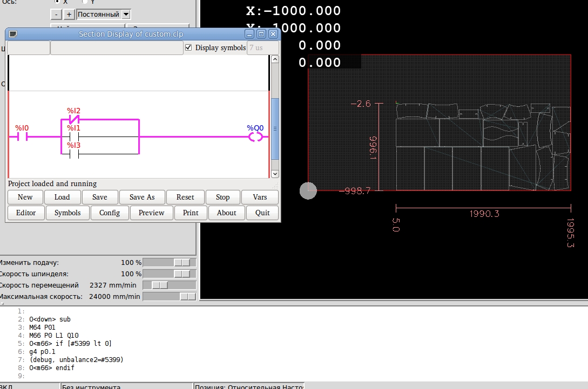The width and height of the screenshot is (588, 389).
Task: Click the %I3 contact in ladder
Action: click(x=74, y=154)
